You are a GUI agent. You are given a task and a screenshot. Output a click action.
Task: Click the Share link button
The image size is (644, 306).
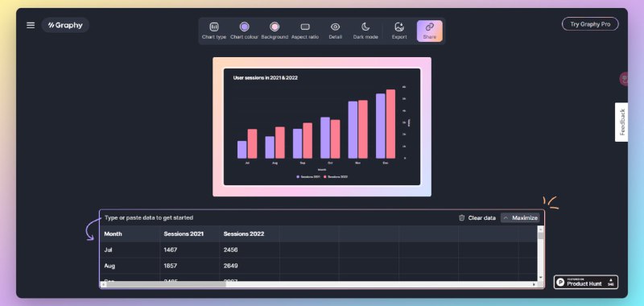[x=430, y=31]
